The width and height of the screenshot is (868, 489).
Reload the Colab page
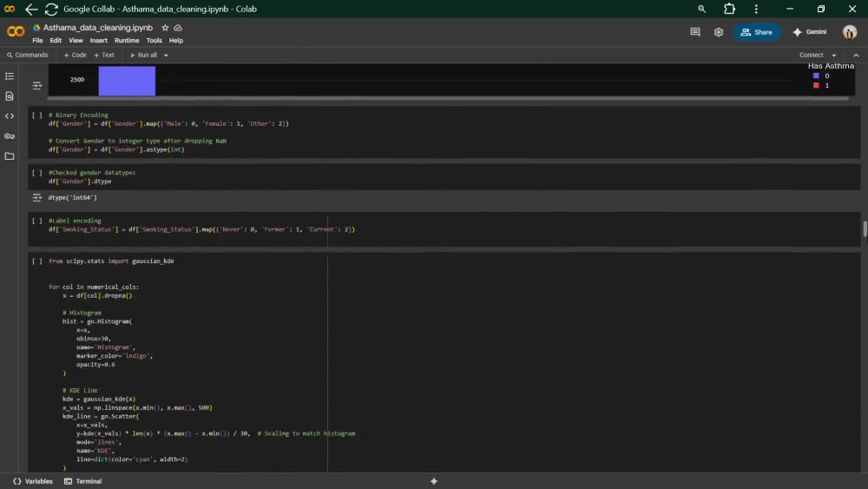(x=51, y=9)
